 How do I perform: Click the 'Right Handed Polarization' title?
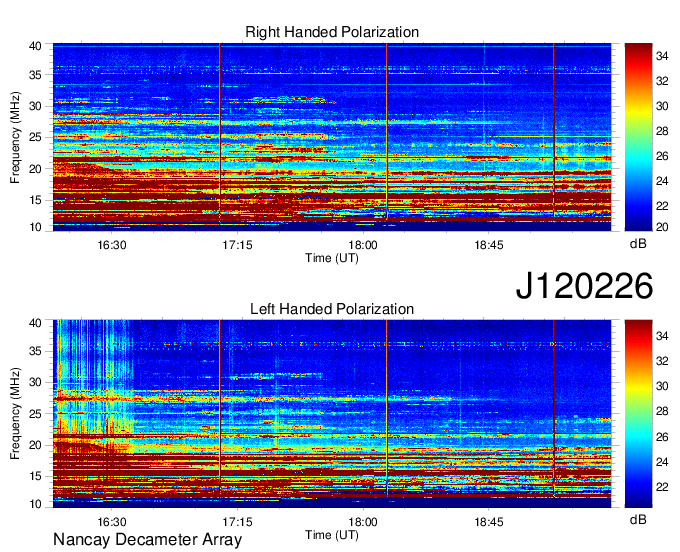point(332,32)
